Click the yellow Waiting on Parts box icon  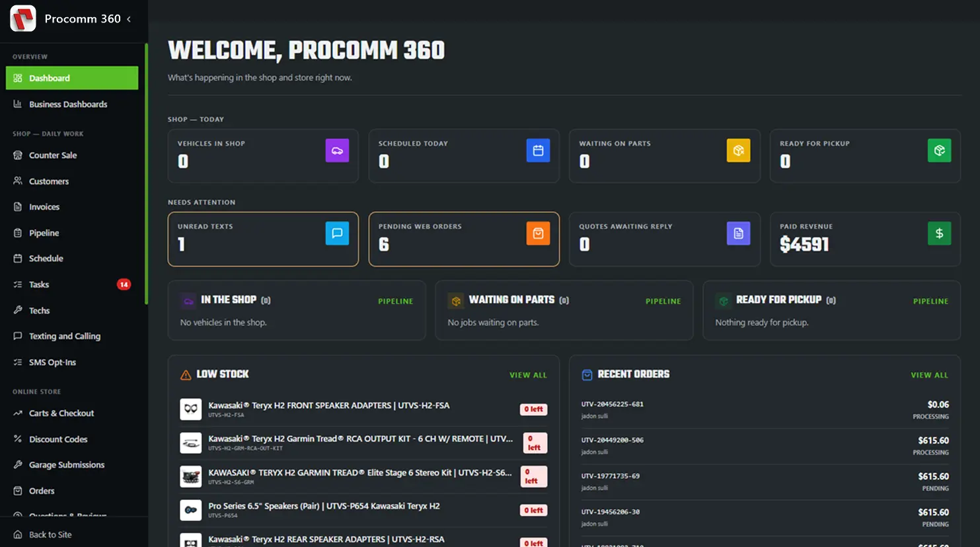(738, 151)
